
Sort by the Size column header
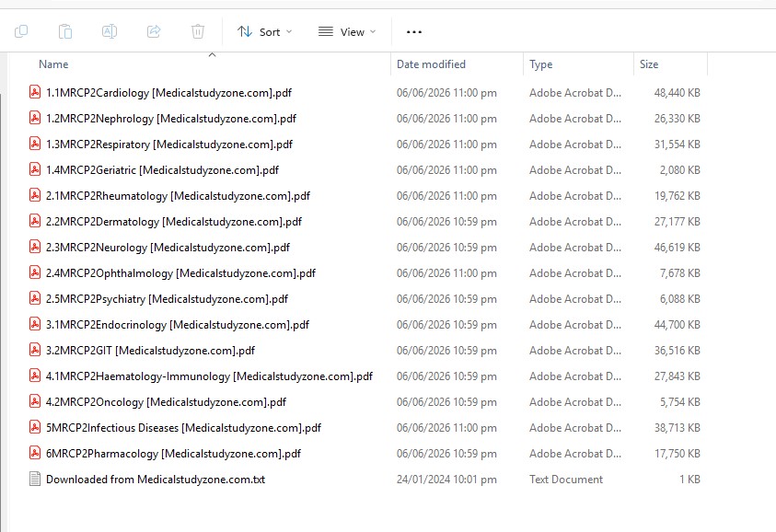[x=649, y=64]
